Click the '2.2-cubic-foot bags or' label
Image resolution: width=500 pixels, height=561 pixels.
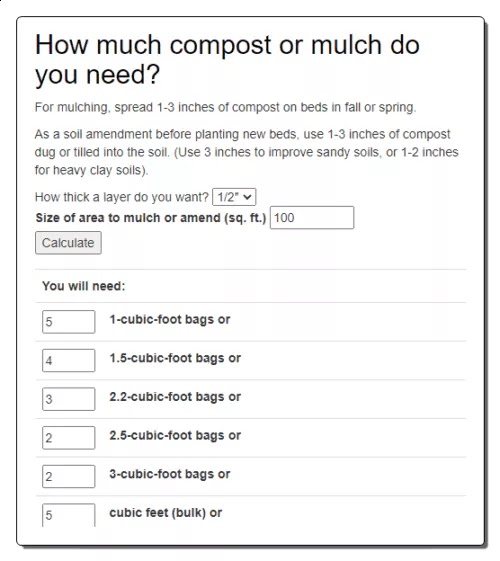point(175,397)
